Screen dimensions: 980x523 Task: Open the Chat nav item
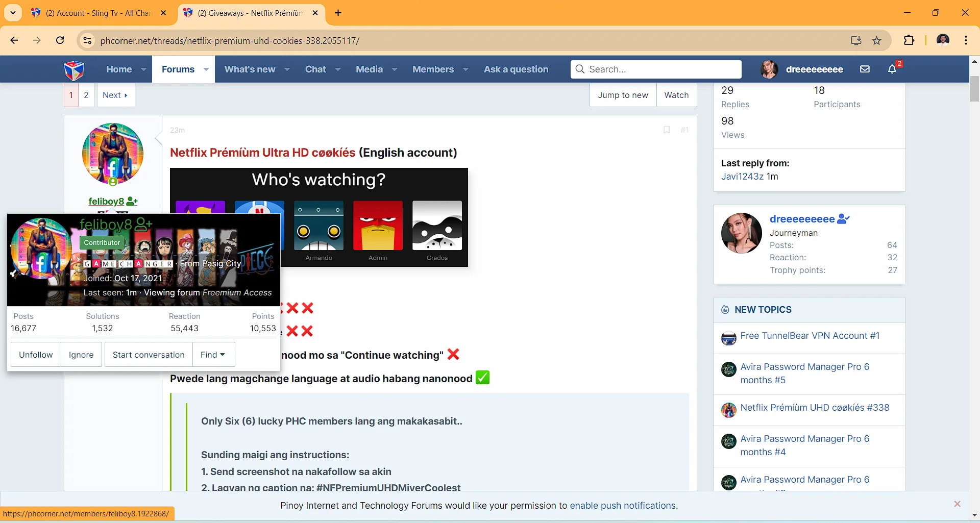(315, 69)
